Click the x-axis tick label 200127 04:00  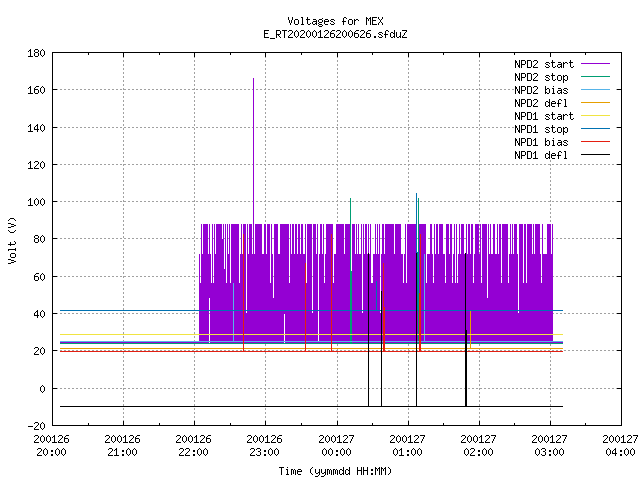coord(620,446)
